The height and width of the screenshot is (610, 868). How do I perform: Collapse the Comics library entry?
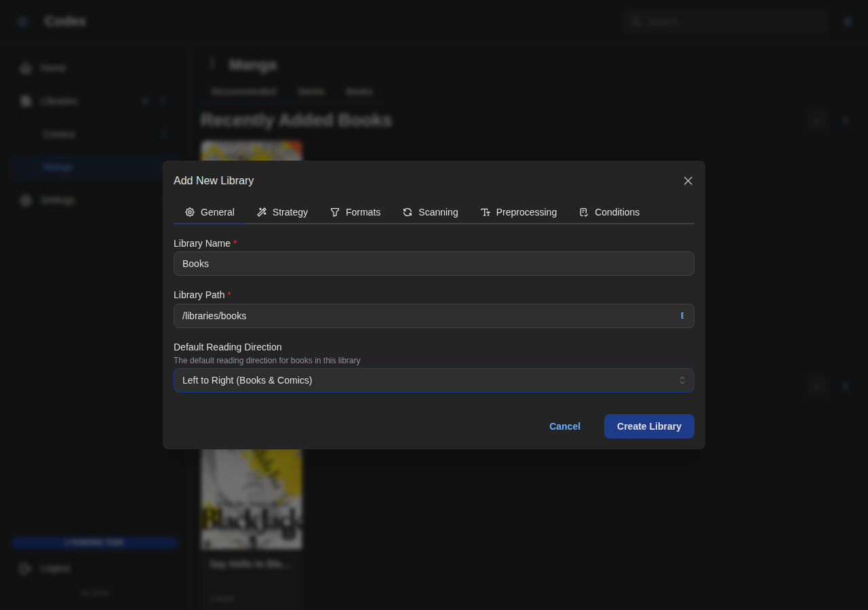click(163, 134)
